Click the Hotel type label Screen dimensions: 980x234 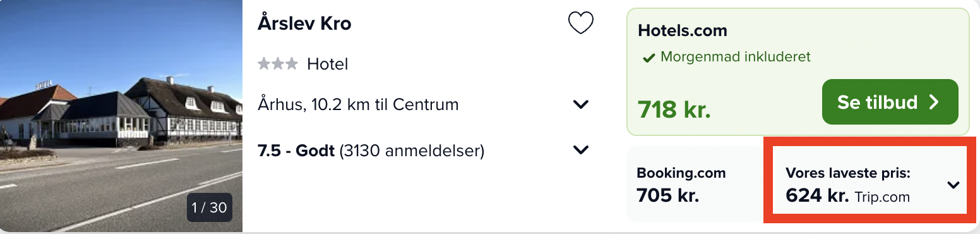(x=328, y=64)
